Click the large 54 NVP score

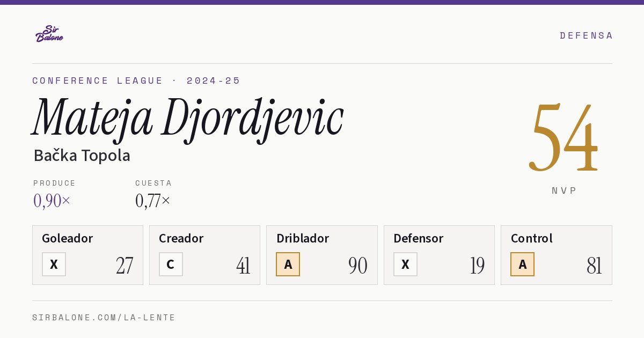pyautogui.click(x=563, y=137)
